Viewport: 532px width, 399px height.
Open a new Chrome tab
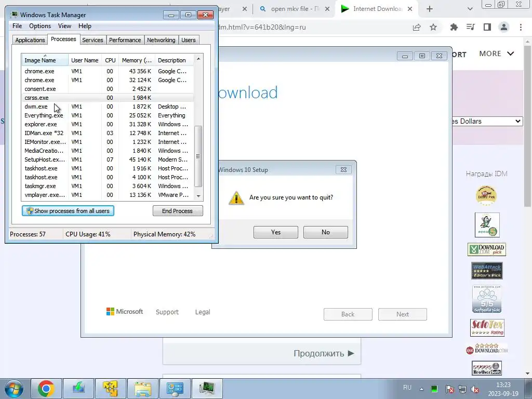tap(430, 9)
